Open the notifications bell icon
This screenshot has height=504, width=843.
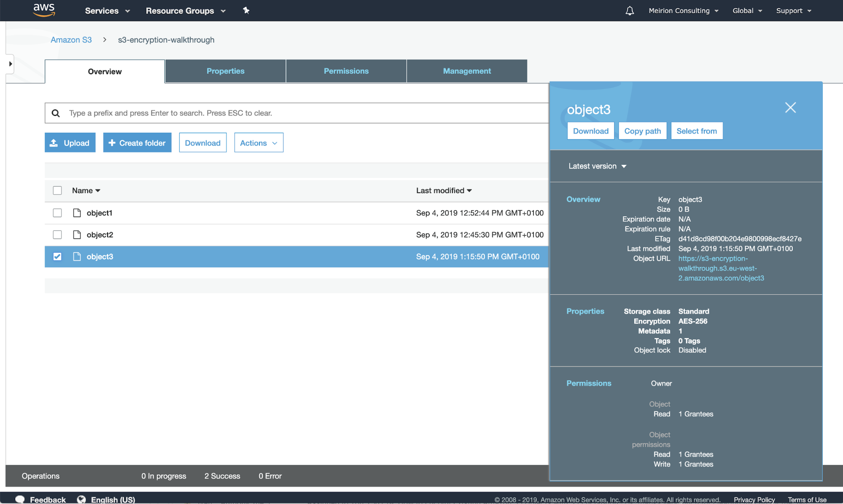click(x=630, y=11)
